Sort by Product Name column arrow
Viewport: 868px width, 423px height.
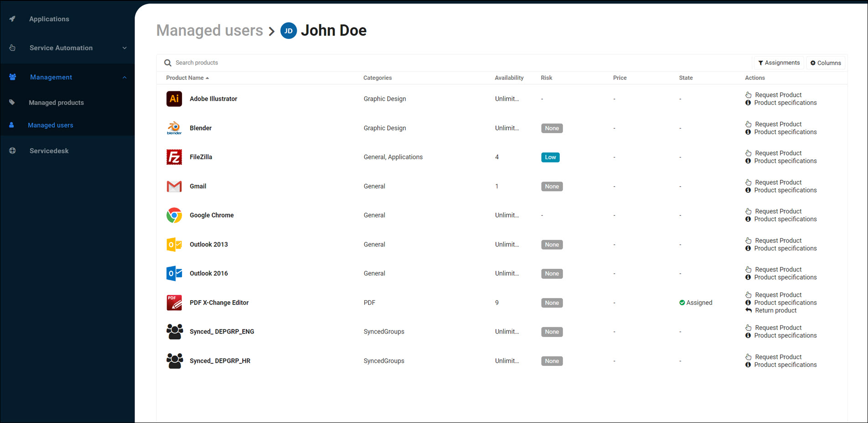[207, 78]
